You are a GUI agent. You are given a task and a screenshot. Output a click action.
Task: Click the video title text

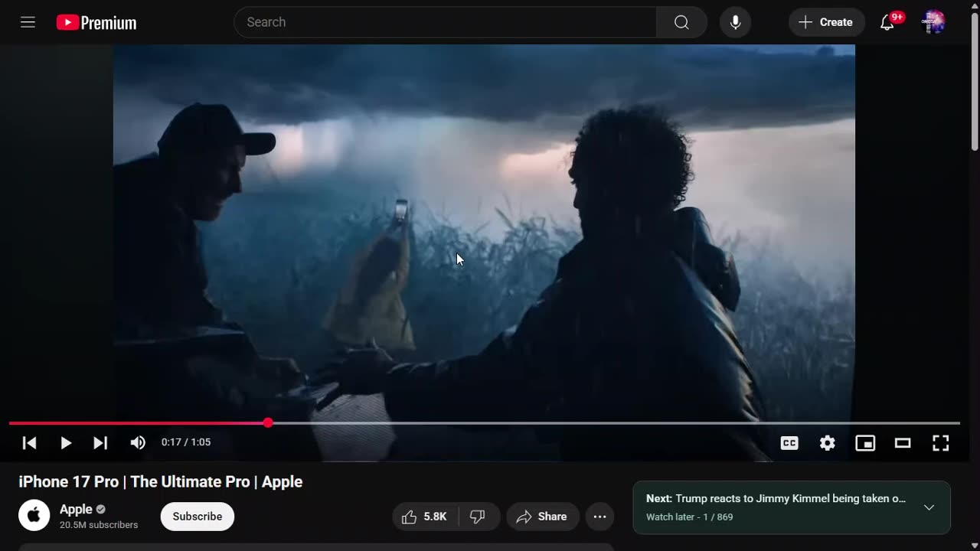pos(161,482)
